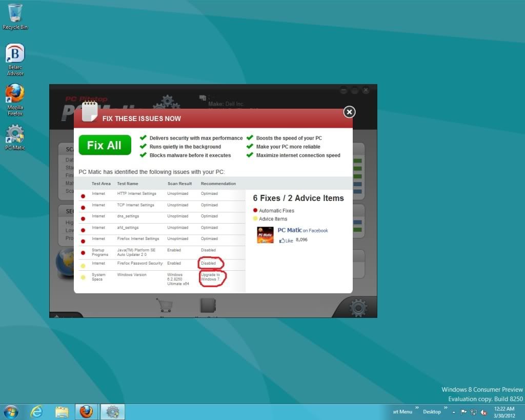Click the globe icon in PC Matic window
This screenshot has height=420, width=525.
point(66,263)
